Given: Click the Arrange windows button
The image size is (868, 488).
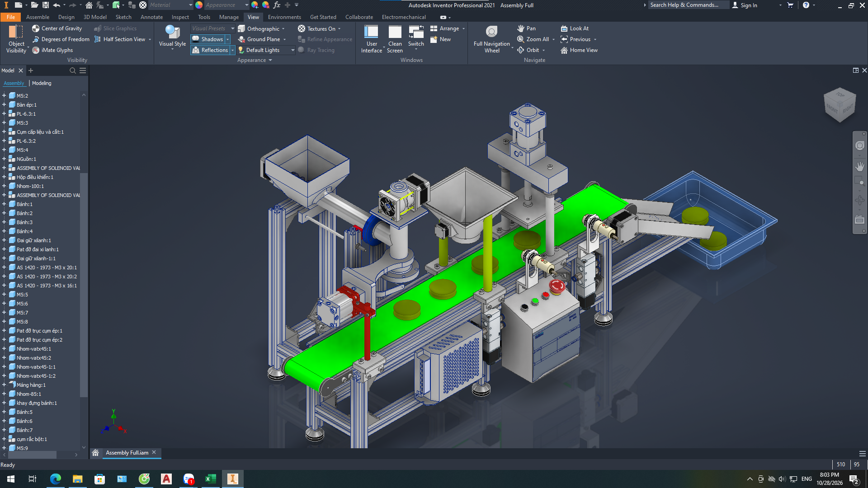Looking at the screenshot, I should (445, 28).
